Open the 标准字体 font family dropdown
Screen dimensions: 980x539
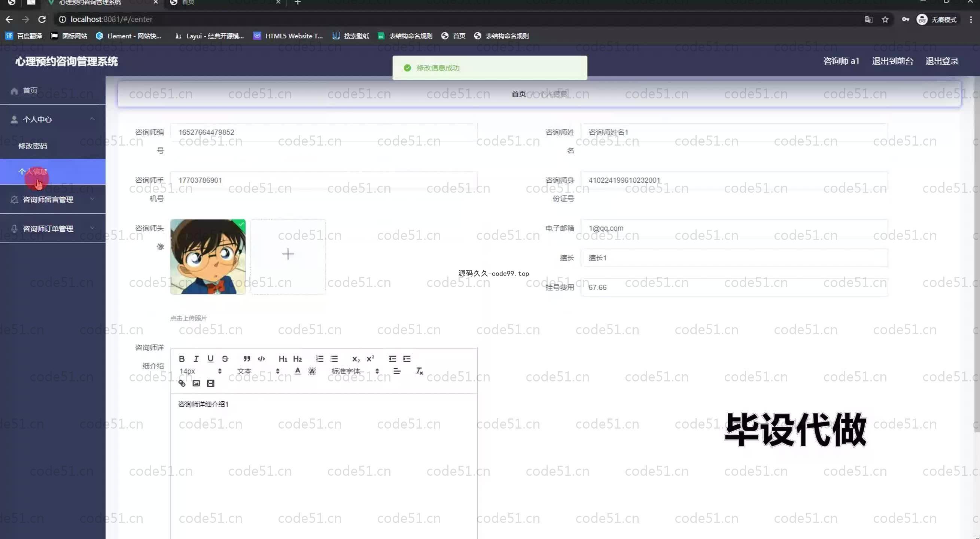pyautogui.click(x=355, y=371)
